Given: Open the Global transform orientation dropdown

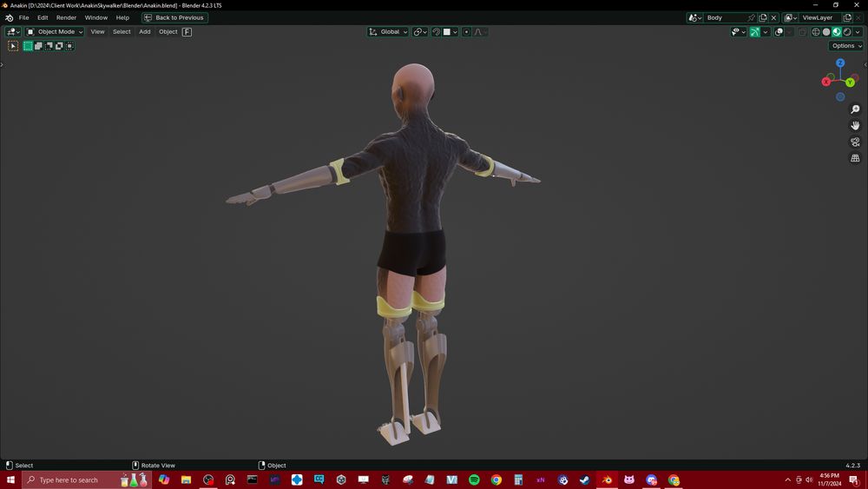Looking at the screenshot, I should 388,32.
